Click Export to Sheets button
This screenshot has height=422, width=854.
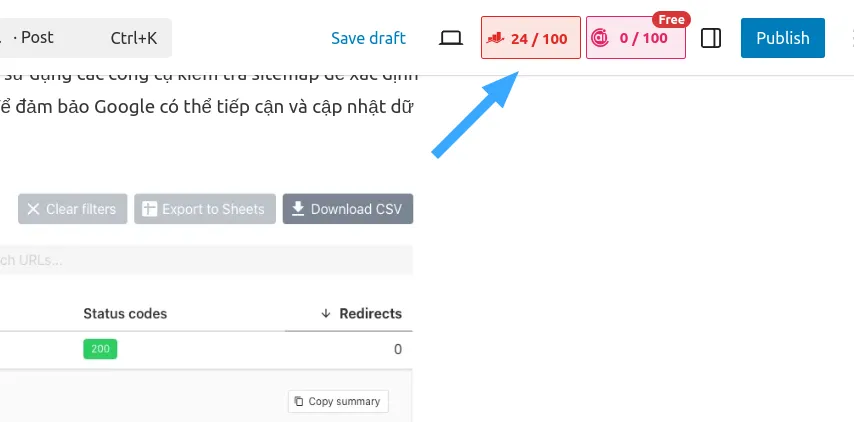(205, 209)
